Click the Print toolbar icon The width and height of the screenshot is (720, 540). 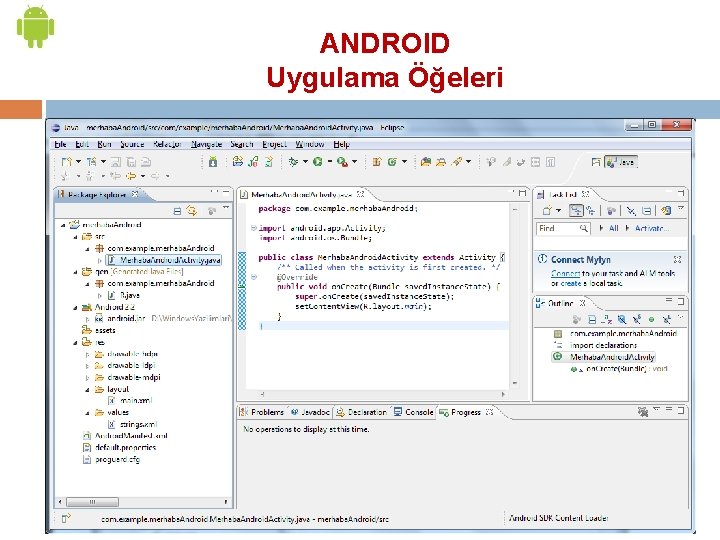pyautogui.click(x=146, y=162)
